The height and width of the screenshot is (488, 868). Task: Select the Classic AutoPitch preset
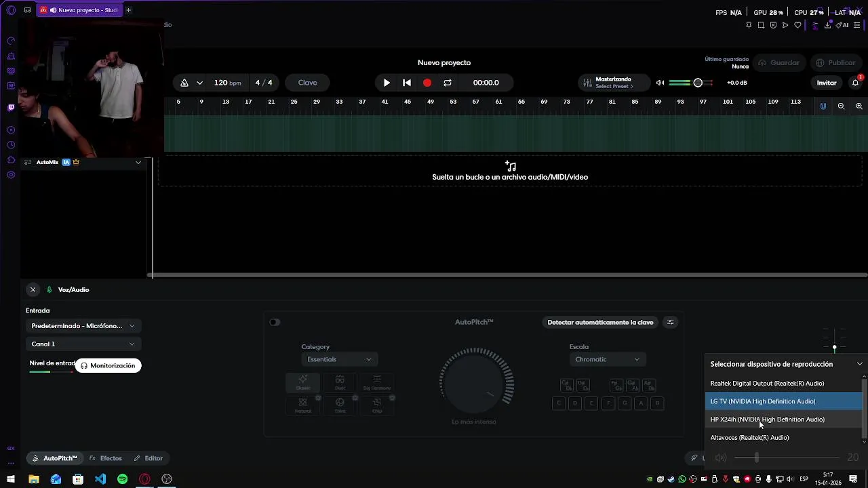tap(303, 383)
